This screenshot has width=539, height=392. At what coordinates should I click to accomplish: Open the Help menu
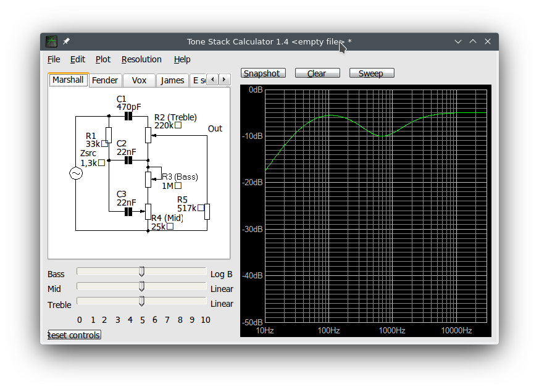point(182,59)
